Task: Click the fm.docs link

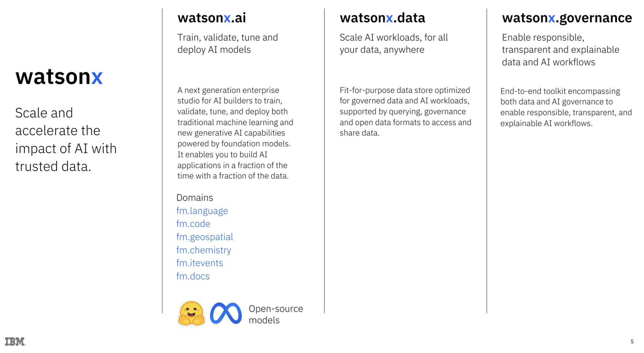Action: [x=193, y=276]
